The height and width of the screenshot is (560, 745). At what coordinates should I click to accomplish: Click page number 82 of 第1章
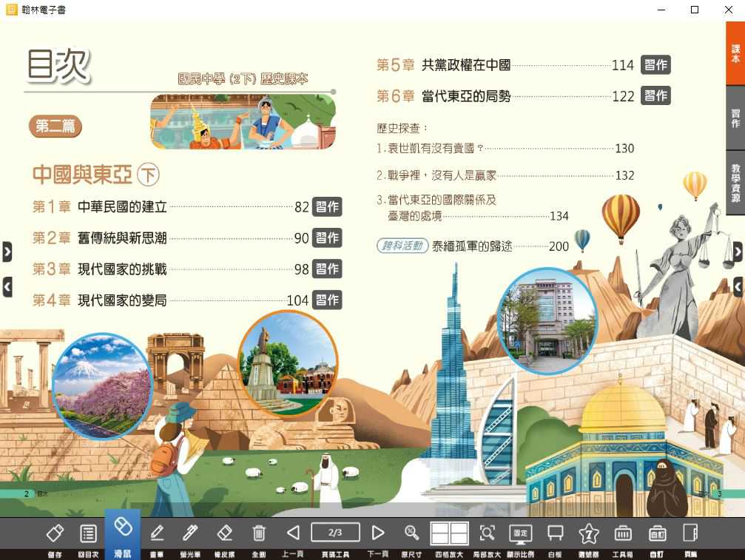(302, 207)
